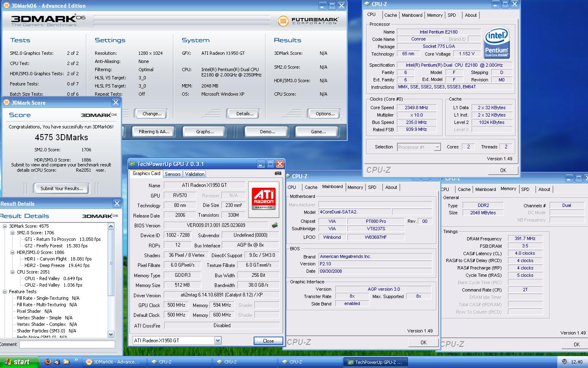
Task: Open Filtering & AA... settings
Action: 154,132
